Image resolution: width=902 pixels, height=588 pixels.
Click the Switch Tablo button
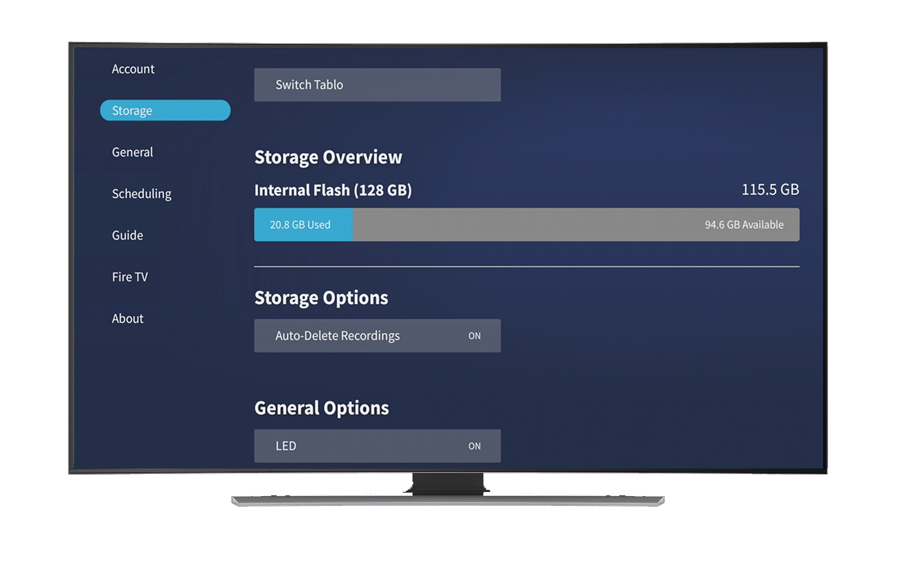pos(378,85)
